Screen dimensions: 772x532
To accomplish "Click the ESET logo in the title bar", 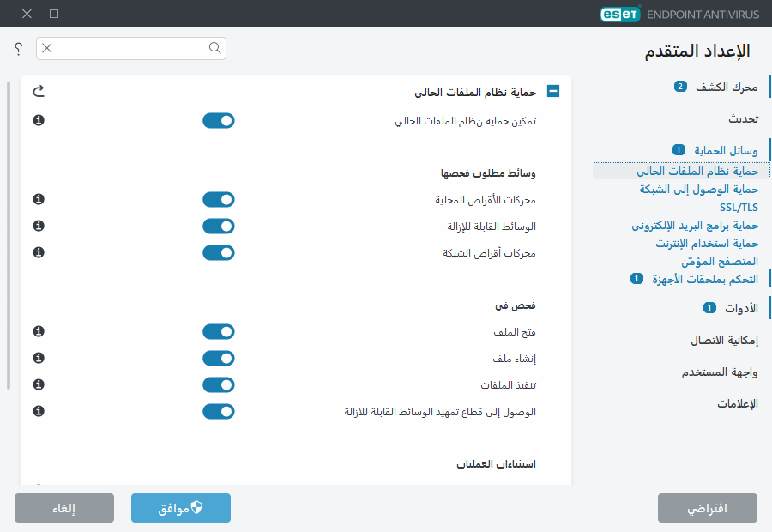I will [619, 14].
